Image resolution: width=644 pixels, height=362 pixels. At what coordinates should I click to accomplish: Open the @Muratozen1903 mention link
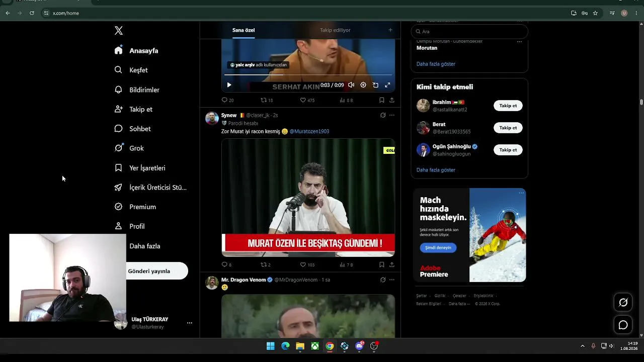pyautogui.click(x=309, y=131)
